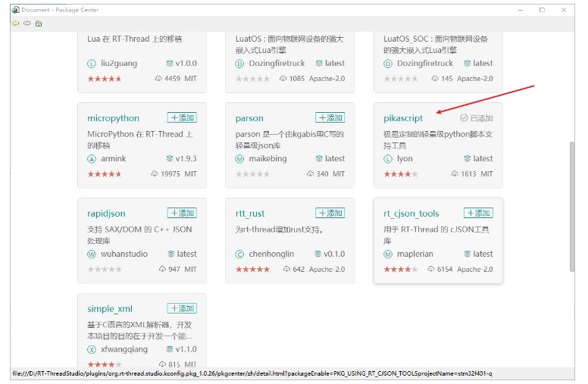
Task: Click author avatar icon for armink
Action: 92,159
